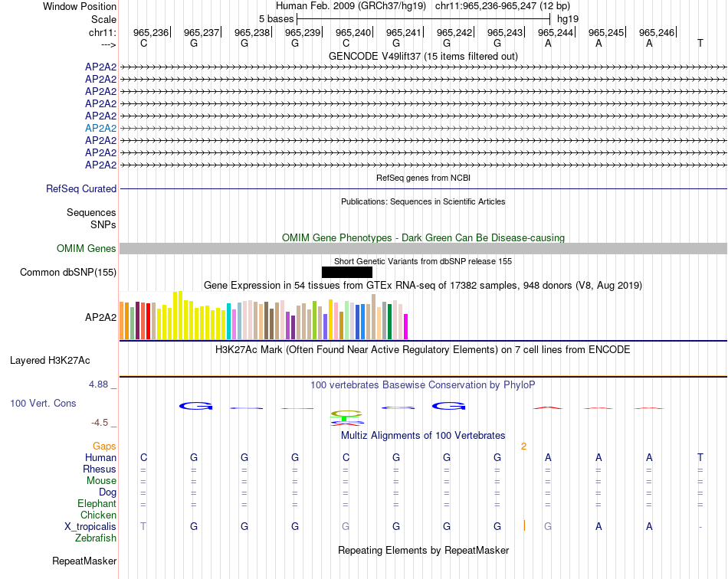The width and height of the screenshot is (728, 579).
Task: Click 'Repeating Elements by RepeatMasker' title
Action: point(424,550)
